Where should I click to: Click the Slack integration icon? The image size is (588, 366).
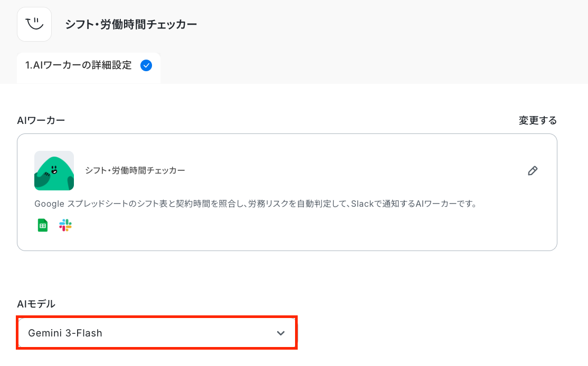[65, 226]
